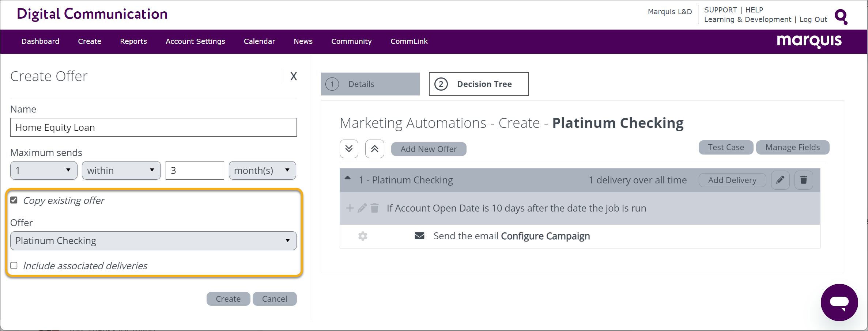Click the plus icon on Account Open Date condition

click(350, 208)
